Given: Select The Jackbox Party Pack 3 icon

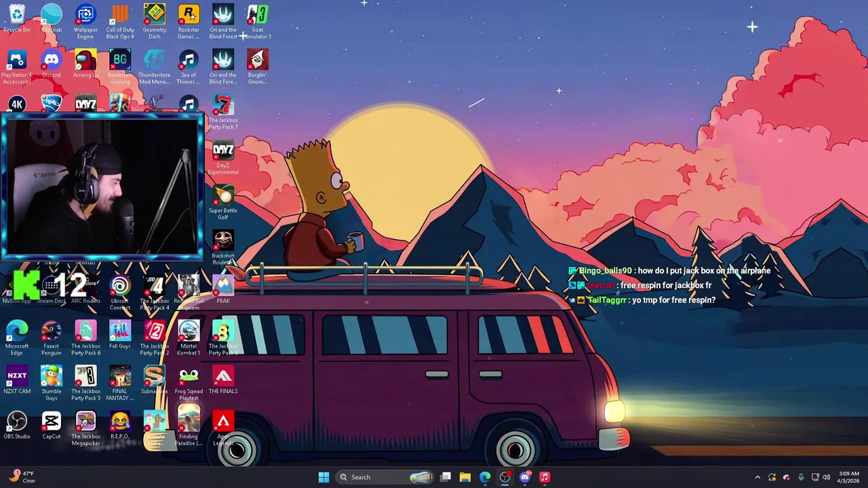Looking at the screenshot, I should pyautogui.click(x=85, y=384).
